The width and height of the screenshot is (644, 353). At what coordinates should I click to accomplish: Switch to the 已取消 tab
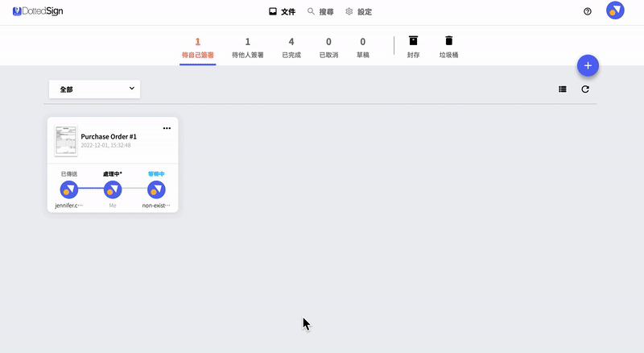tap(328, 48)
